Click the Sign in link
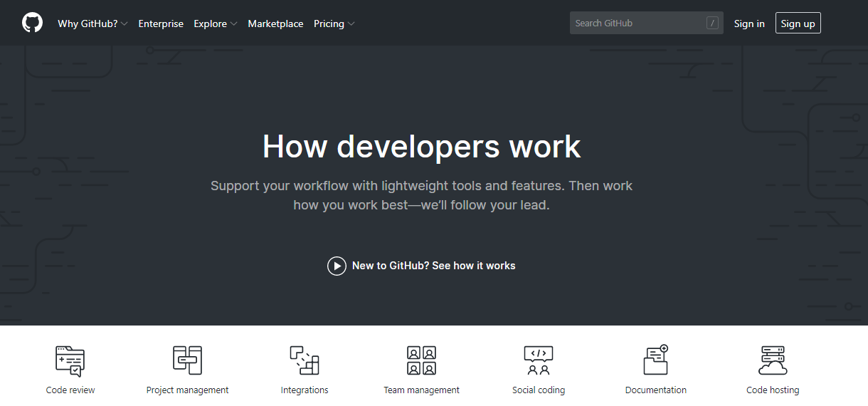Screen dimensions: 868x406 (x=749, y=24)
